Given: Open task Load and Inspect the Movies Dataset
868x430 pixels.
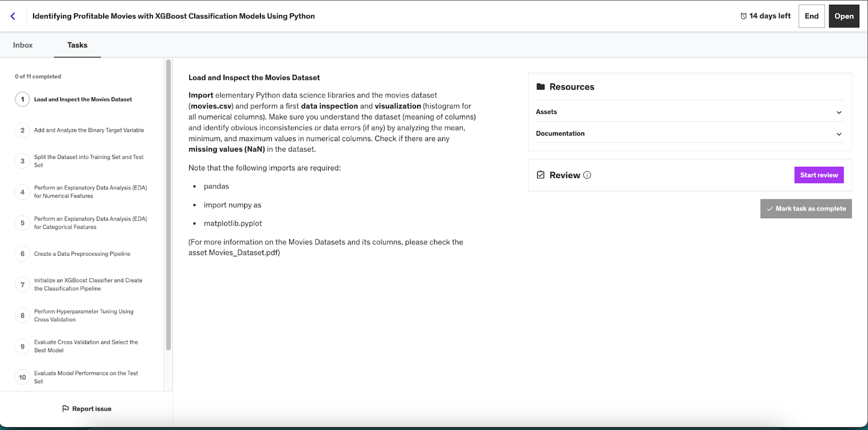Looking at the screenshot, I should click(x=83, y=99).
